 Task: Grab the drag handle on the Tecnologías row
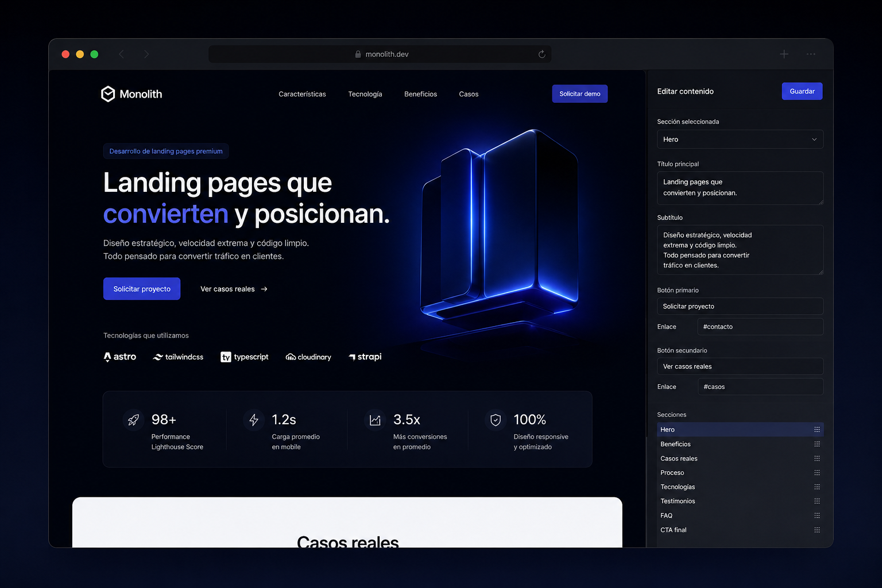click(x=817, y=487)
